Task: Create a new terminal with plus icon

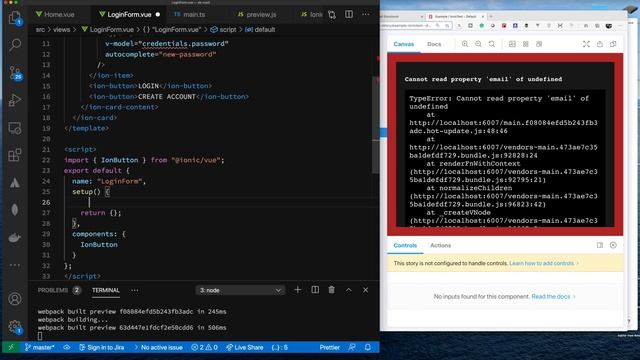Action: click(298, 290)
